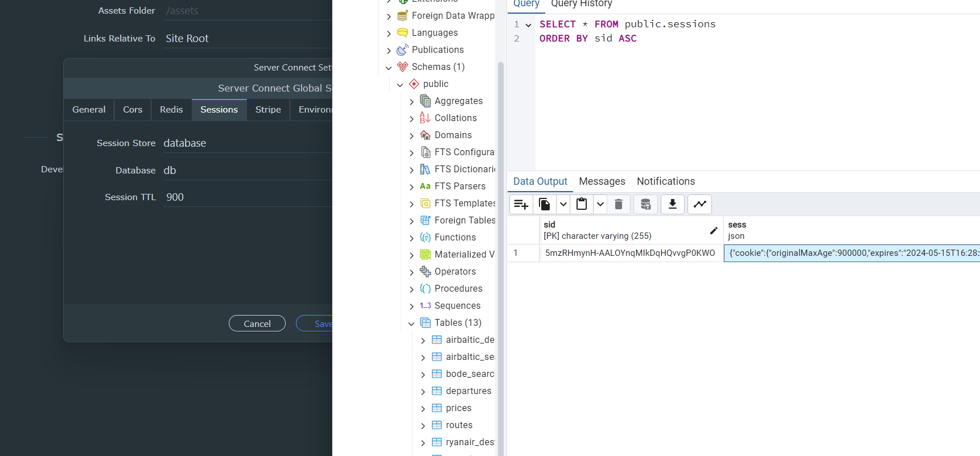Screen dimensions: 980x456
Task: Click the Cancel button in settings dialog
Action: [x=257, y=324]
